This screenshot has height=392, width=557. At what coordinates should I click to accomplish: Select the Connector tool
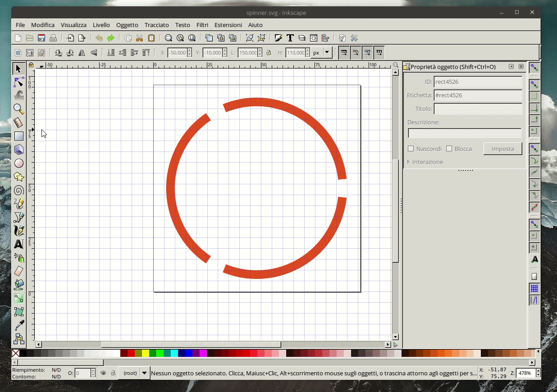[18, 339]
